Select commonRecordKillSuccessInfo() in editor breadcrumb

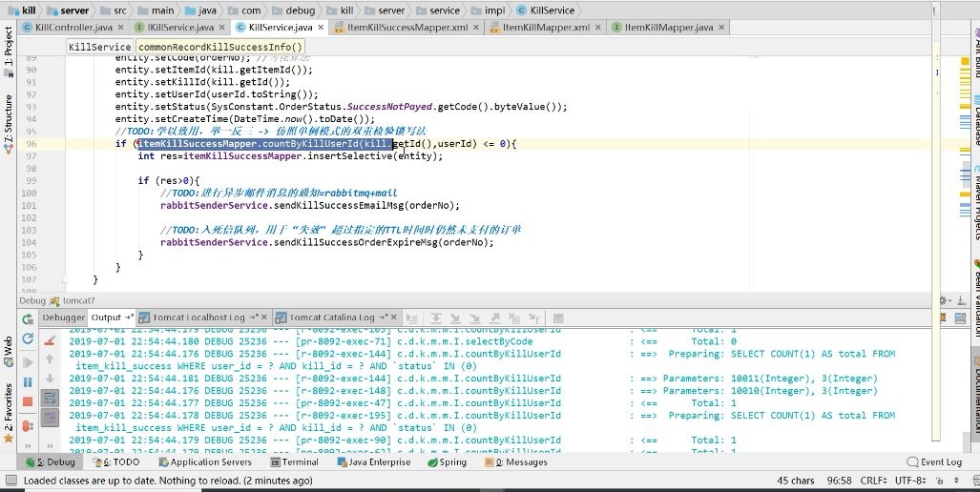(219, 47)
